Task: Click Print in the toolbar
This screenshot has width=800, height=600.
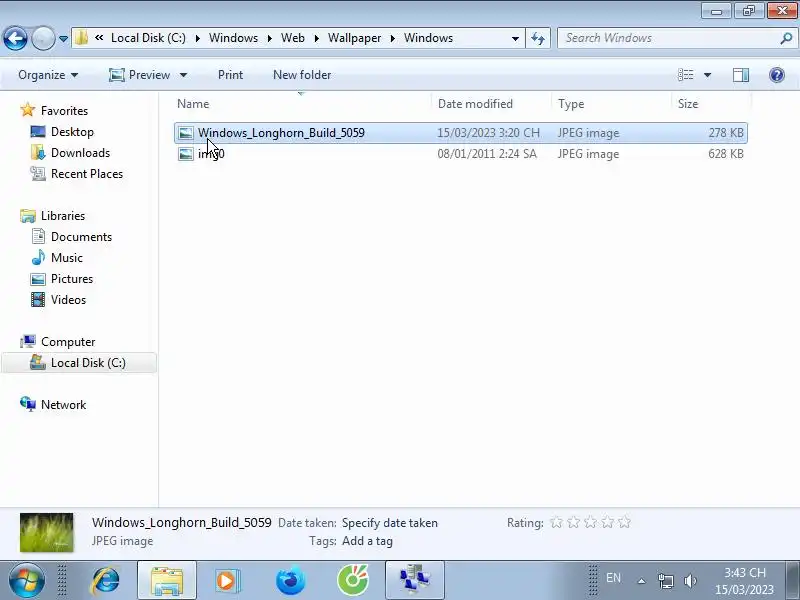Action: [230, 75]
